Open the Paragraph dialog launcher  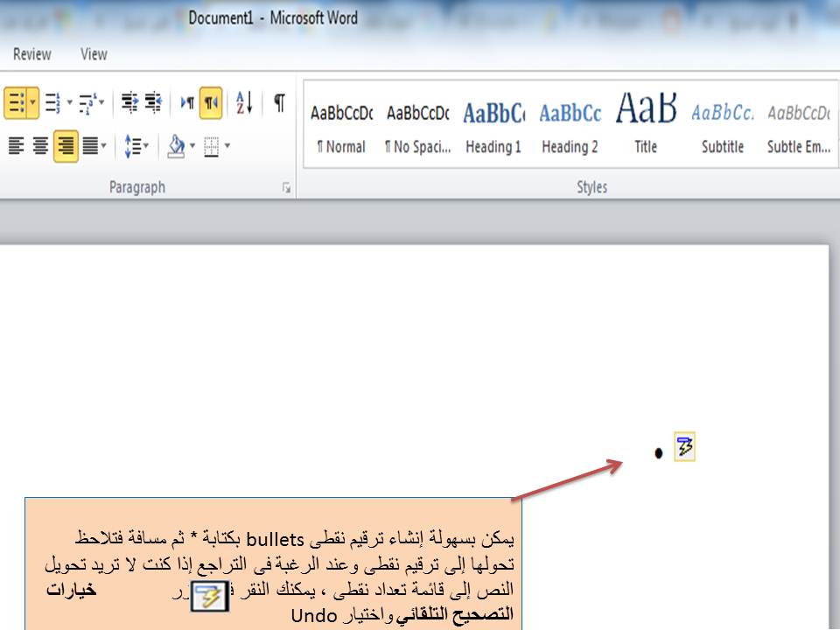(287, 187)
